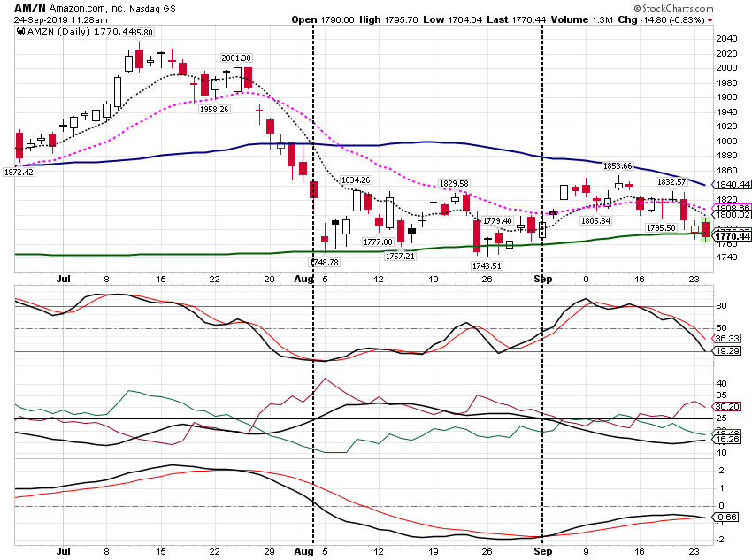
Task: Click the -0.66 MACD value tag
Action: pyautogui.click(x=726, y=517)
